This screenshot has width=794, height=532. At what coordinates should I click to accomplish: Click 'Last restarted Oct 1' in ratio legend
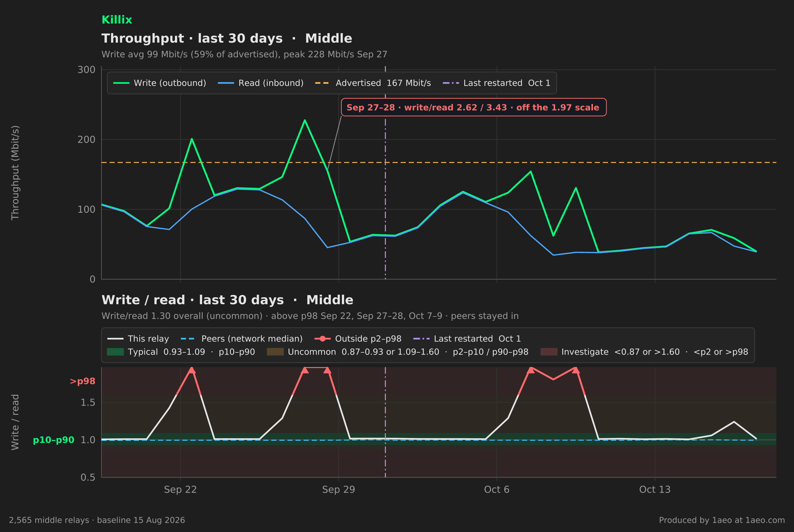(467, 339)
